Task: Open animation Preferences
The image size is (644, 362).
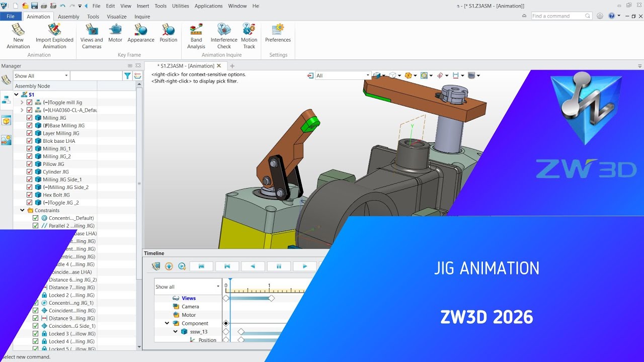Action: click(x=278, y=33)
